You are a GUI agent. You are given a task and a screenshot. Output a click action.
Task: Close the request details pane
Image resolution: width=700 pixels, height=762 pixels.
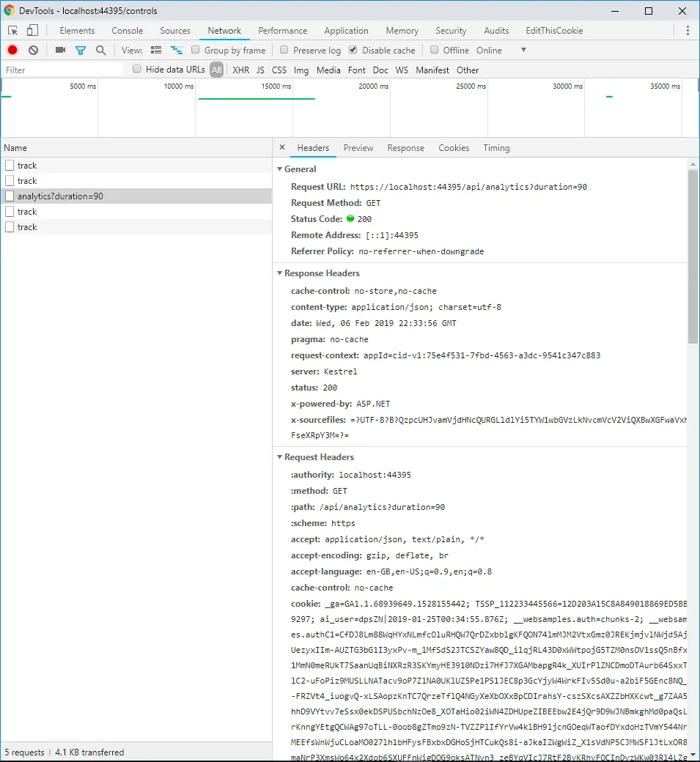282,147
